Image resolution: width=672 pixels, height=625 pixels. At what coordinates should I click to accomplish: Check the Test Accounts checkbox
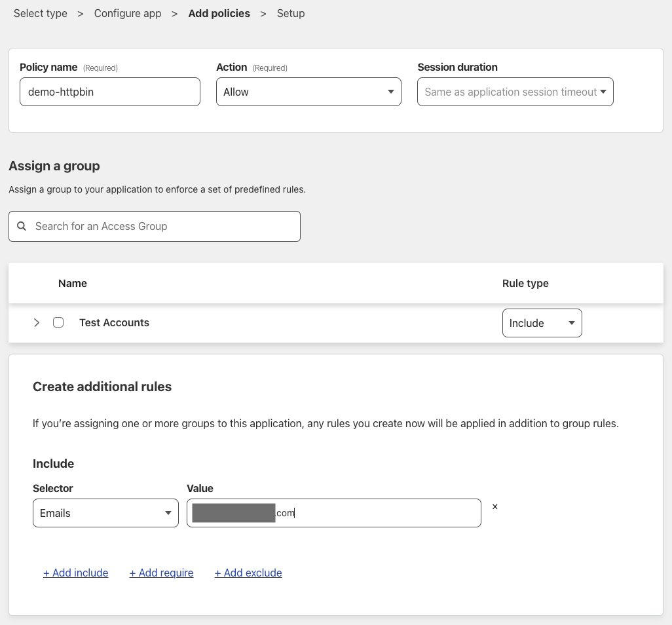click(58, 322)
